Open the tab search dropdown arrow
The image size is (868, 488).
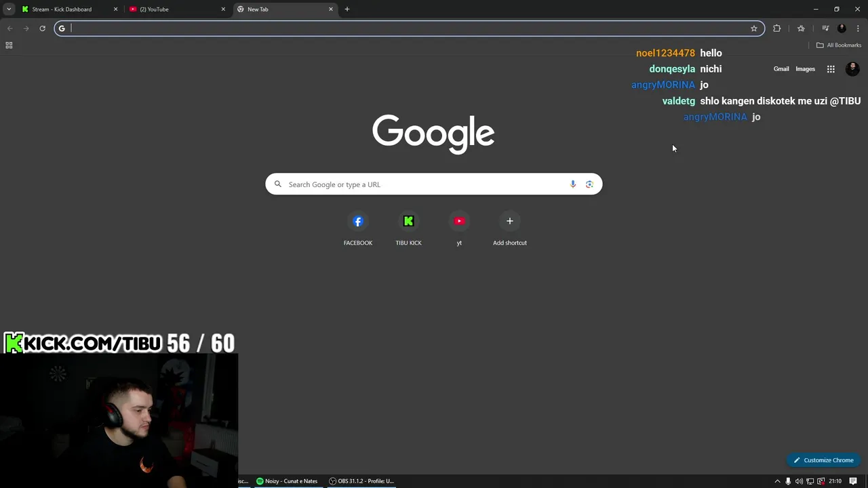[x=9, y=9]
